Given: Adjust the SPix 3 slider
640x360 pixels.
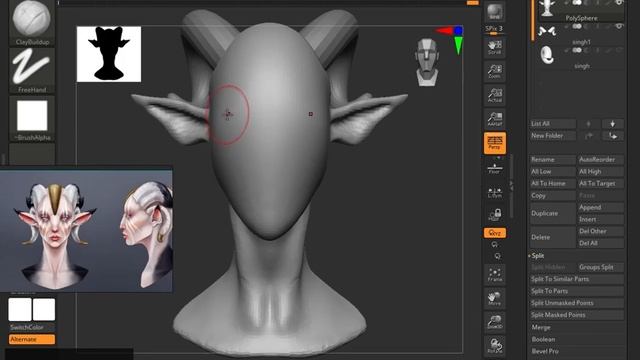Looking at the screenshot, I should click(x=494, y=29).
